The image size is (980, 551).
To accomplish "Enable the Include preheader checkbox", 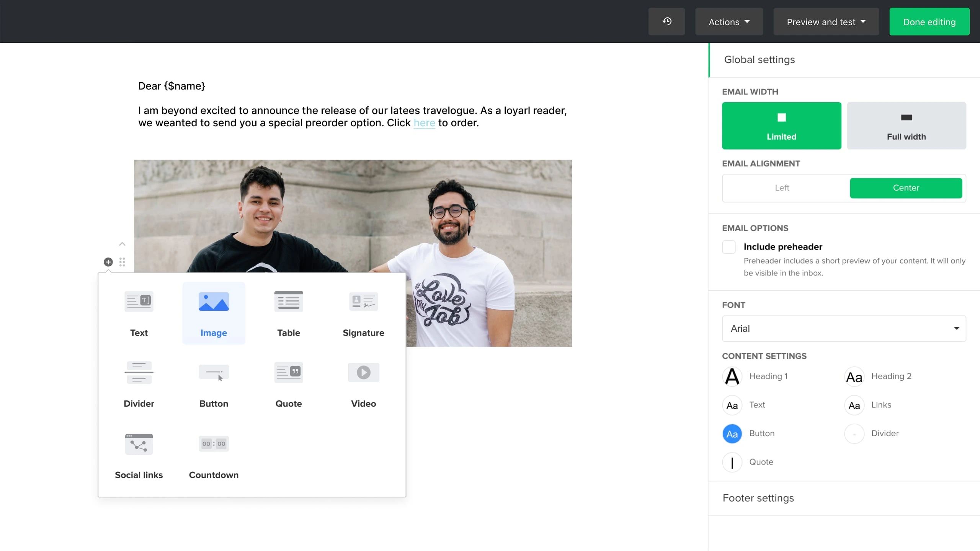I will (728, 247).
